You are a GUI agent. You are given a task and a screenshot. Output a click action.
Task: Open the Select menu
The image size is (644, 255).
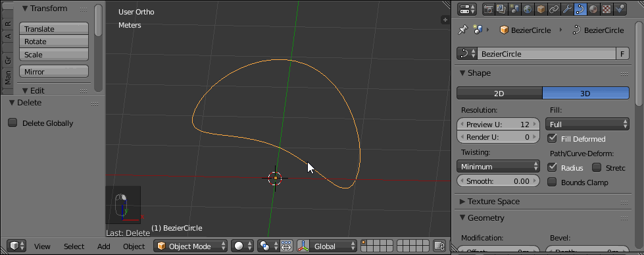pyautogui.click(x=74, y=246)
